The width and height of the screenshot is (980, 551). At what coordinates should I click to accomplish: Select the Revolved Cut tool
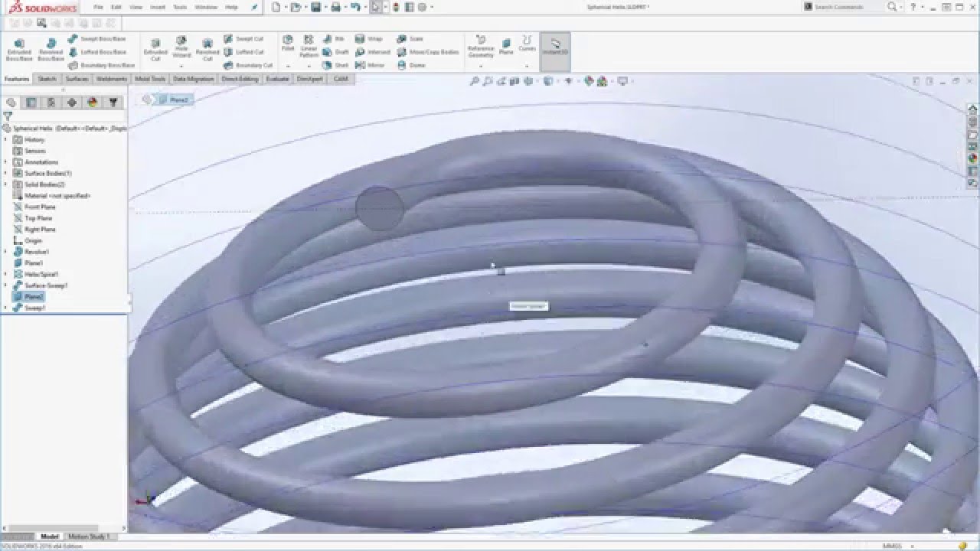(x=207, y=49)
